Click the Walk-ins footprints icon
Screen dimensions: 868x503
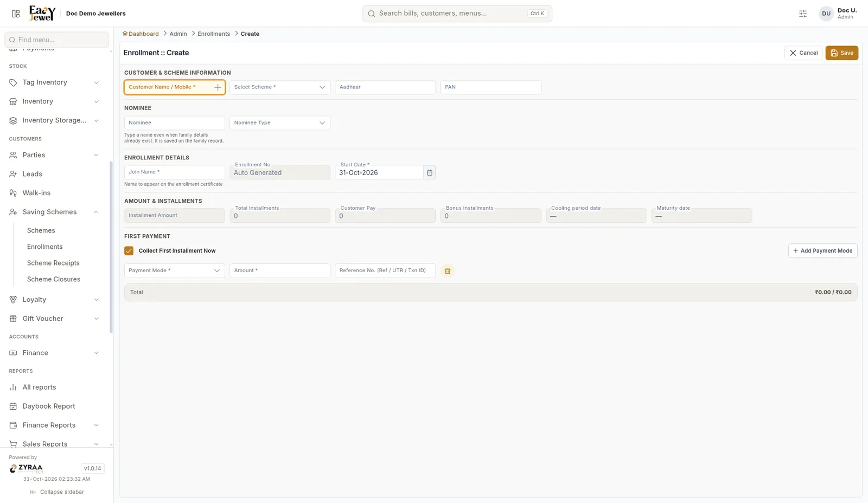[13, 193]
